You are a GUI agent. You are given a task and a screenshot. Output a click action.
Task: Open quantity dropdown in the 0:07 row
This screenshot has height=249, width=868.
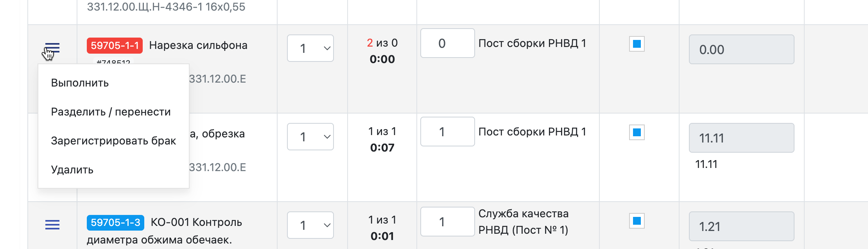tap(310, 137)
